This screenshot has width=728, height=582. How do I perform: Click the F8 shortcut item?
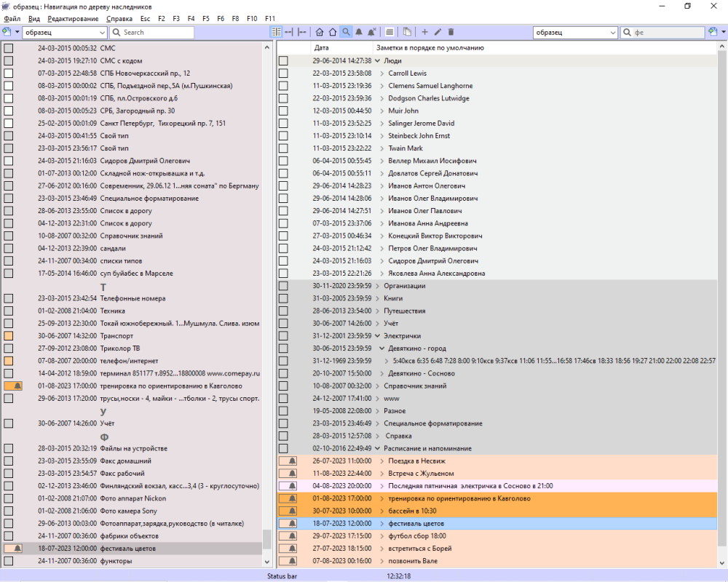pyautogui.click(x=235, y=19)
